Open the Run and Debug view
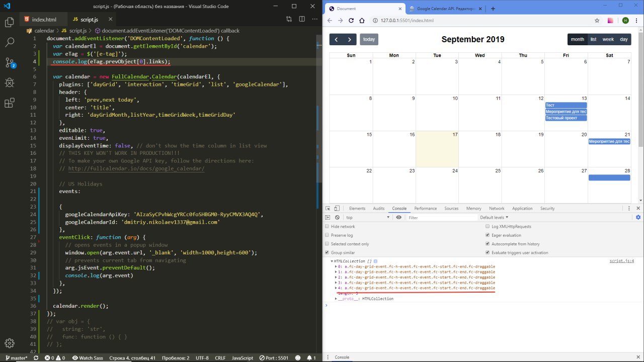Screen dimensions: 644x362 tap(9, 82)
